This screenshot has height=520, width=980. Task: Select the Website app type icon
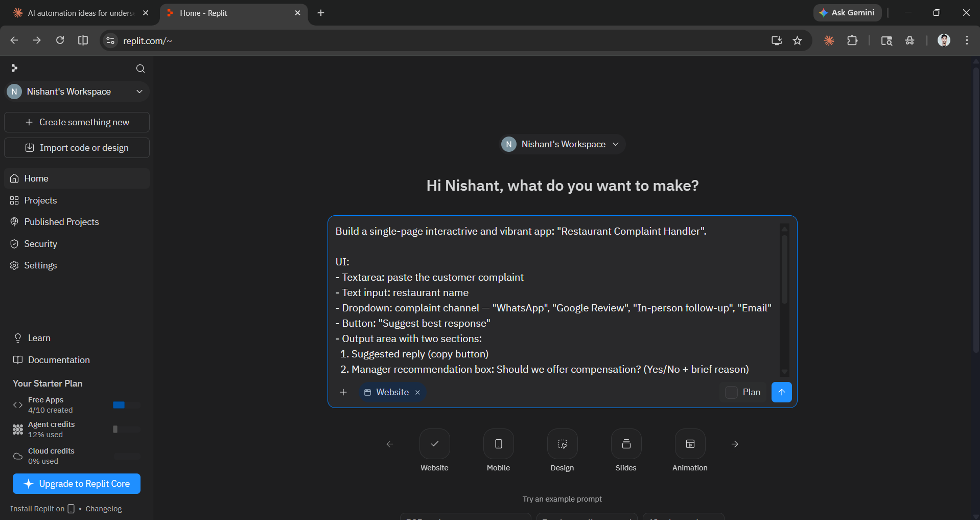434,444
